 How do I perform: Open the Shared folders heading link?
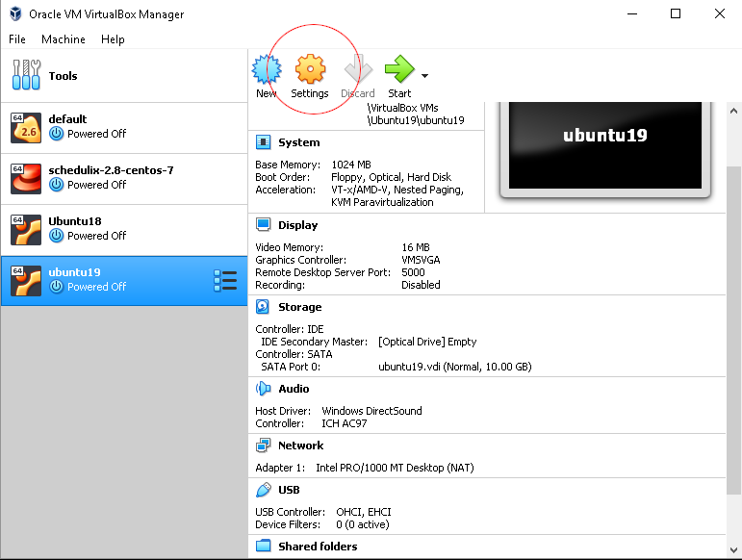[x=318, y=547]
